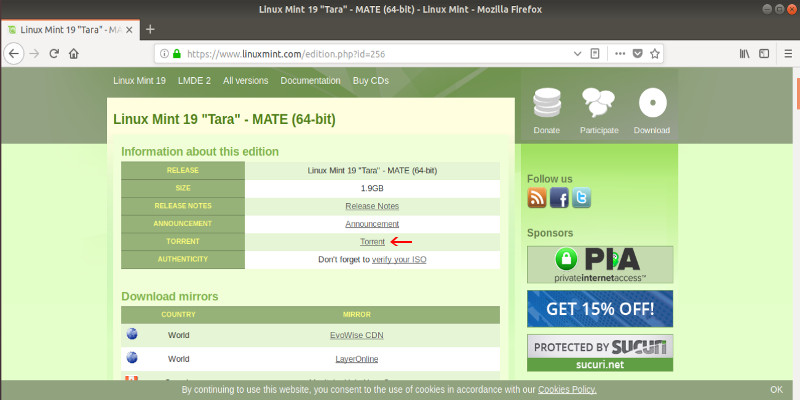This screenshot has width=800, height=400.
Task: Click the Sponsors heading
Action: (550, 233)
